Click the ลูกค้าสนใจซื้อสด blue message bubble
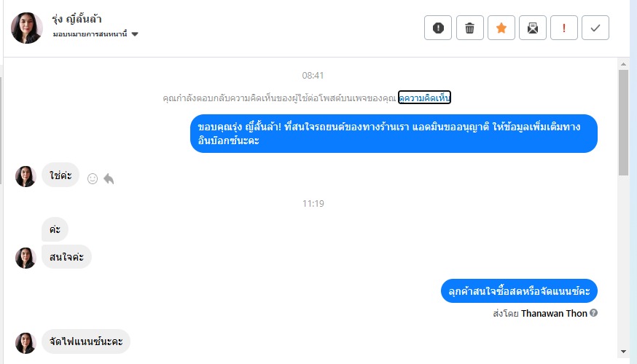 tap(519, 291)
